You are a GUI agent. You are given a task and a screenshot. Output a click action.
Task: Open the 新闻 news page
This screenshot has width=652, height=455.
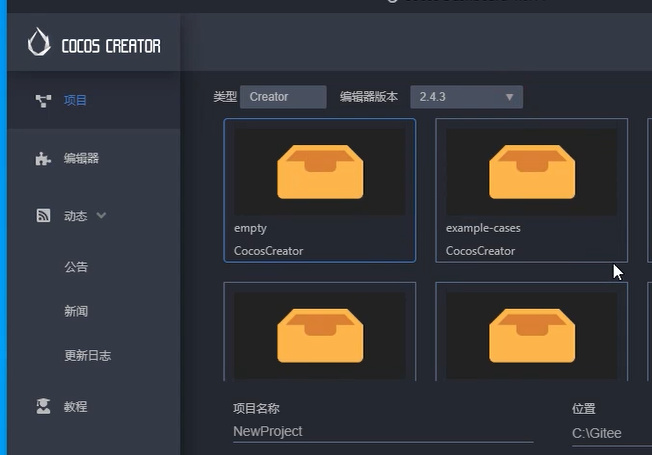(x=76, y=311)
